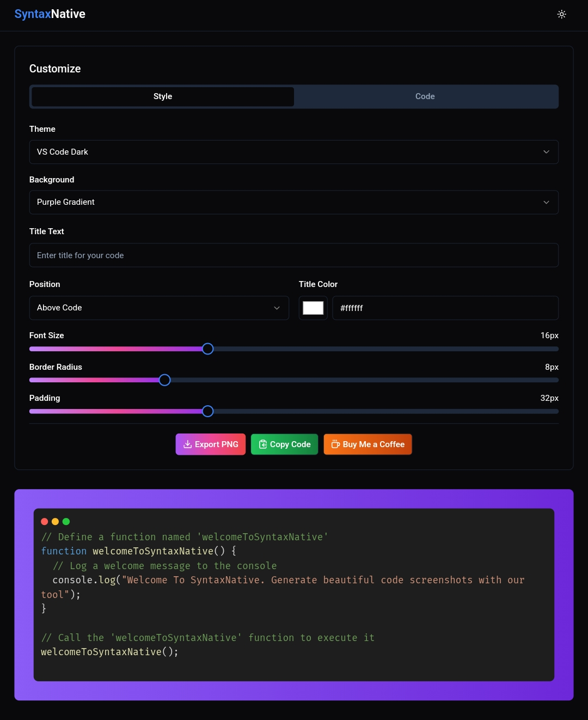This screenshot has height=720, width=588.
Task: Click the Export PNG button
Action: (x=211, y=444)
